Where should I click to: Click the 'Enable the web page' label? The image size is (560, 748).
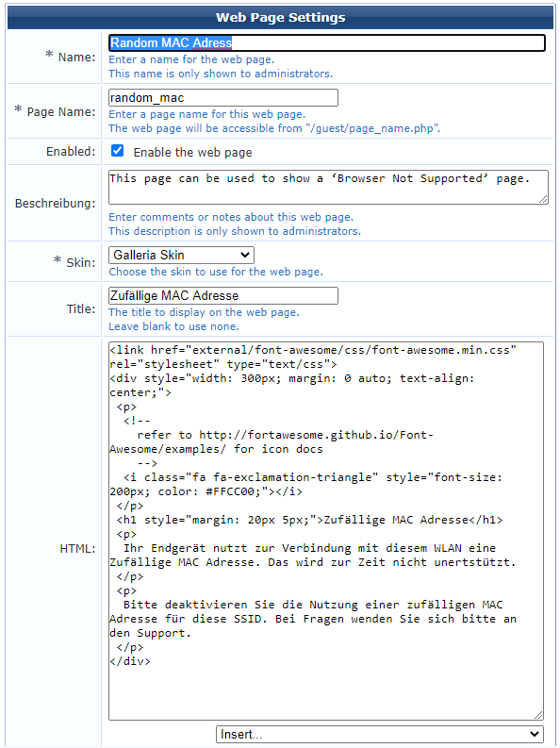192,152
